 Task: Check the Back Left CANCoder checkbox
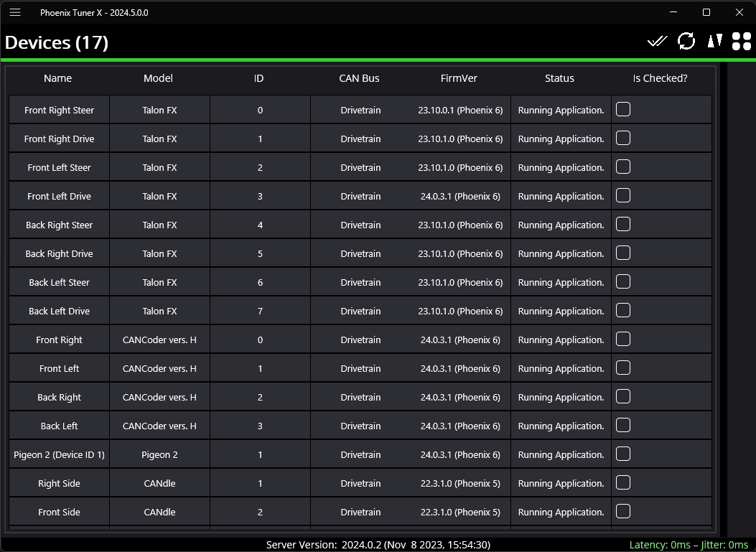tap(623, 425)
